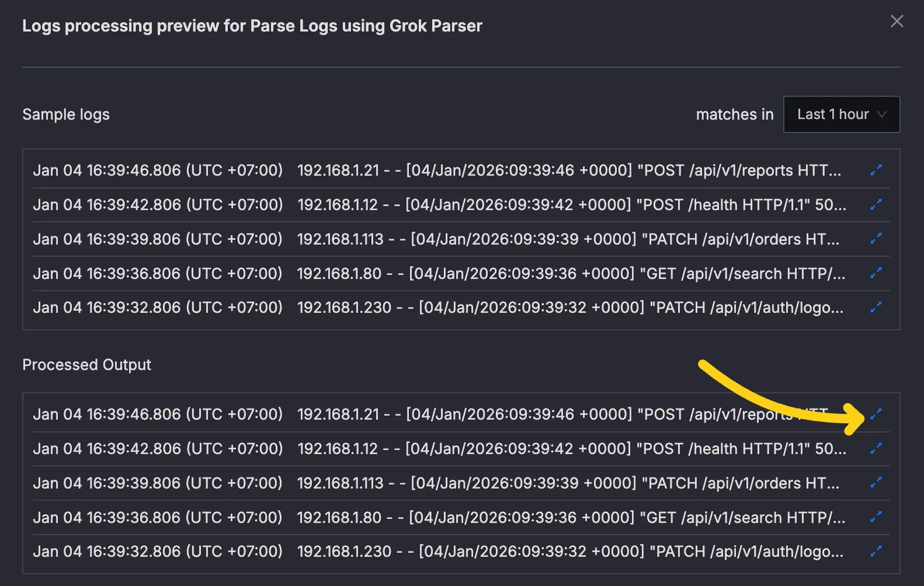Expand sample log from 192.168.1.21

876,170
